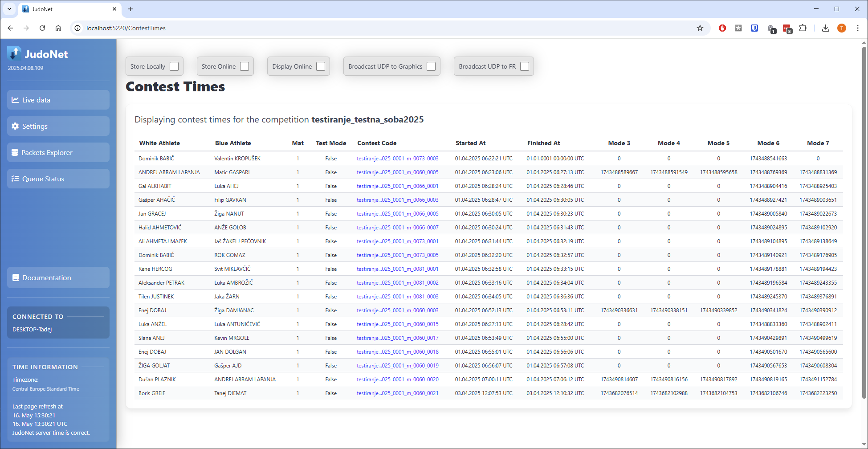The height and width of the screenshot is (449, 868).
Task: Open the Documentation sidebar button
Action: [x=58, y=278]
